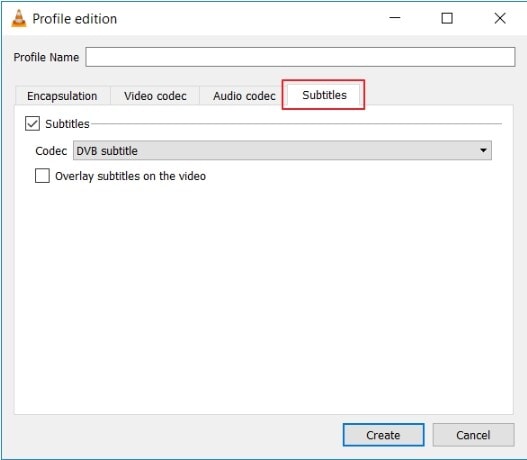Focus the Profile Name text field
The width and height of the screenshot is (527, 460).
coord(300,57)
